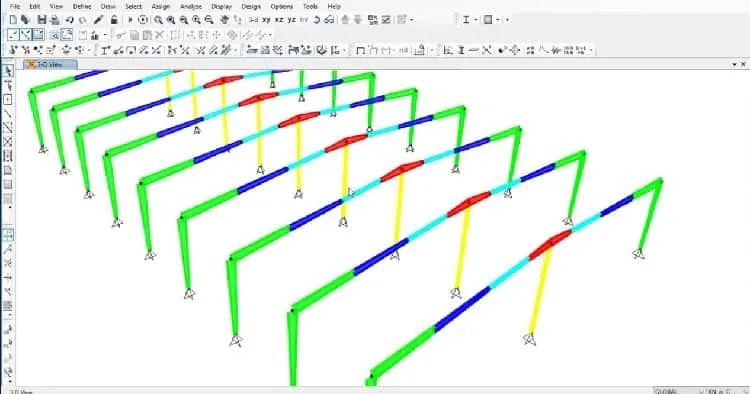Expand the I-section steel design dropdown arrow
This screenshot has height=394, width=750.
coord(475,20)
